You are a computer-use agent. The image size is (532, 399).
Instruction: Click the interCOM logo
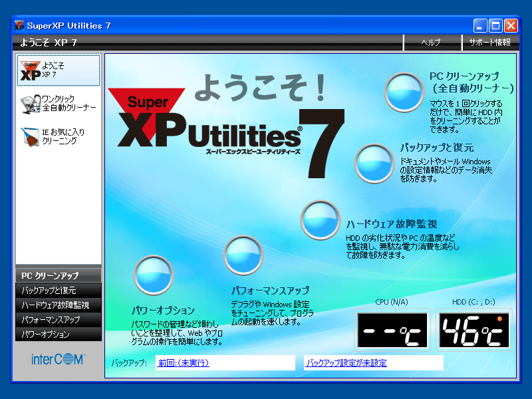pyautogui.click(x=58, y=359)
